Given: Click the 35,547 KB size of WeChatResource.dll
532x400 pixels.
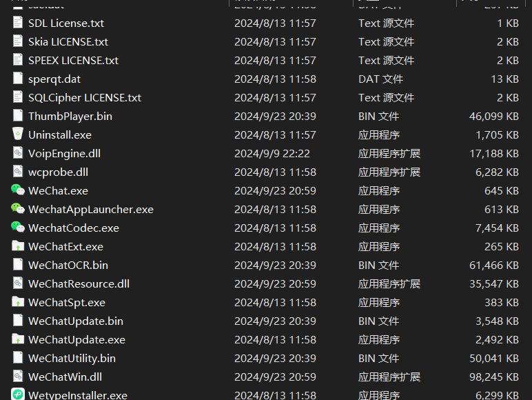Looking at the screenshot, I should click(x=494, y=284).
